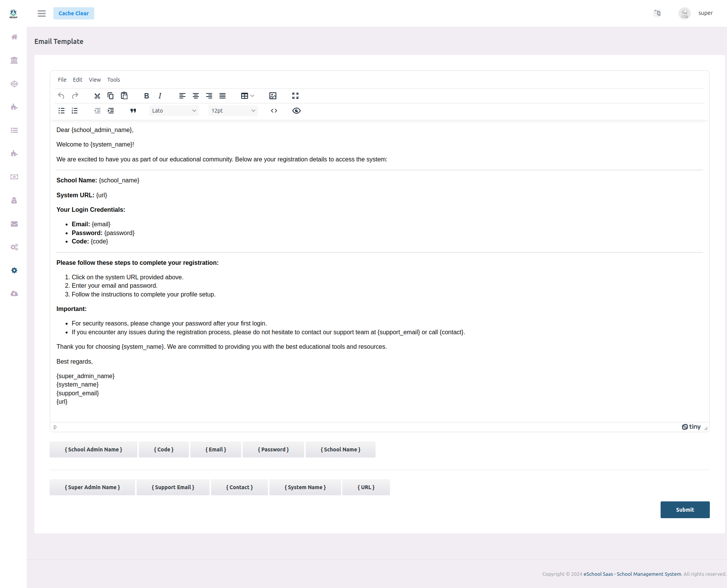
Task: Apply italic formatting
Action: (160, 96)
